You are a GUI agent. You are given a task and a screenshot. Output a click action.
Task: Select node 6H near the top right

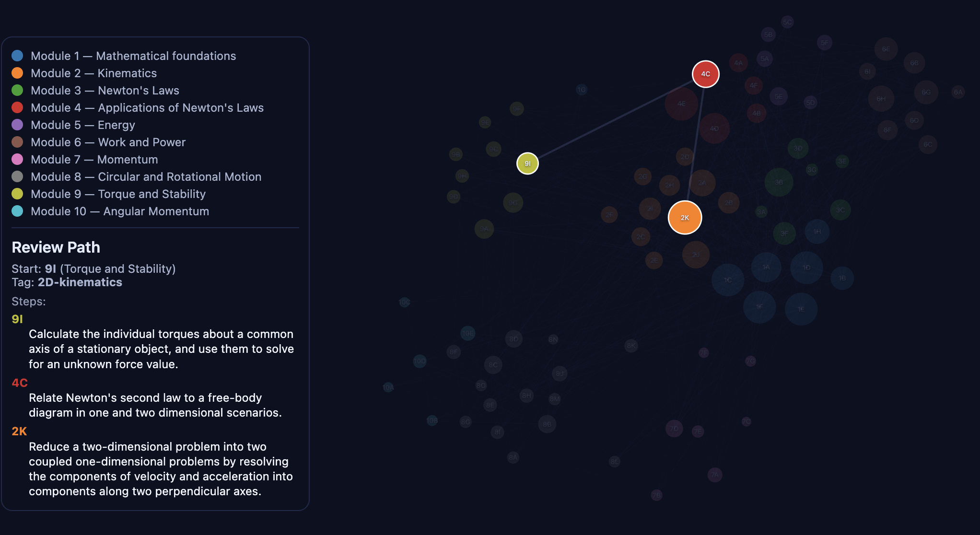pyautogui.click(x=881, y=100)
